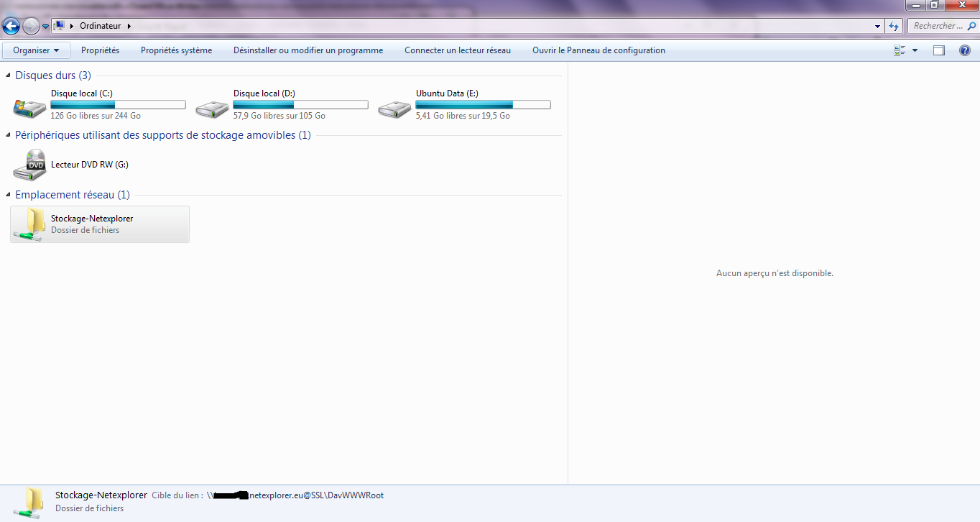The height and width of the screenshot is (522, 980).
Task: Click the Stockage-Netexplorer network folder icon
Action: pos(29,224)
